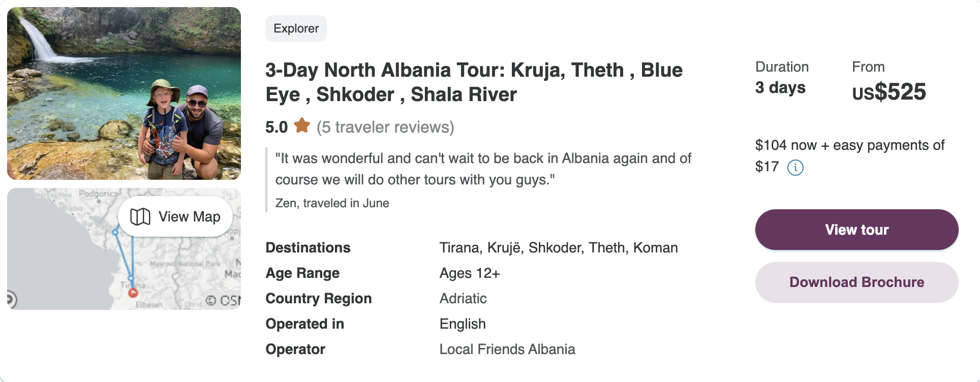Click the red Tirana map marker
This screenshot has width=980, height=382.
133,293
